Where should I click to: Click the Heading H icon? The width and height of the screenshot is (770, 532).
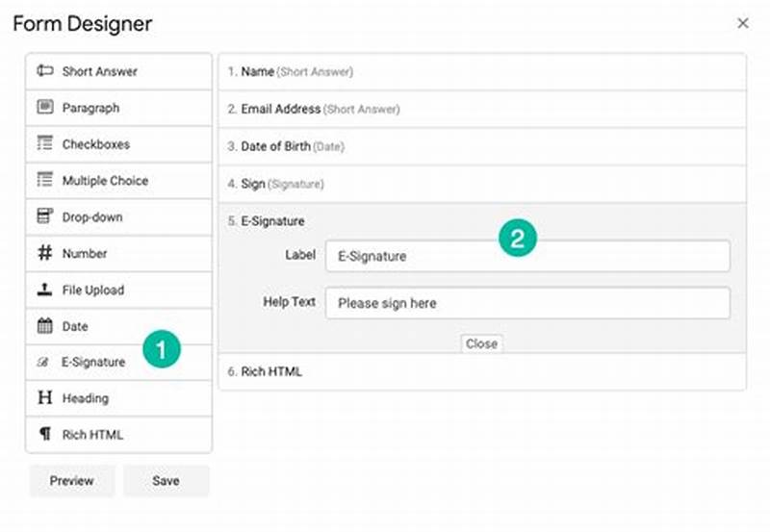pos(44,397)
